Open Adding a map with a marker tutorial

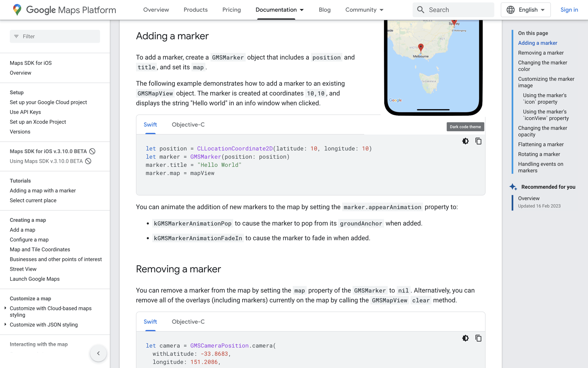[x=43, y=190]
